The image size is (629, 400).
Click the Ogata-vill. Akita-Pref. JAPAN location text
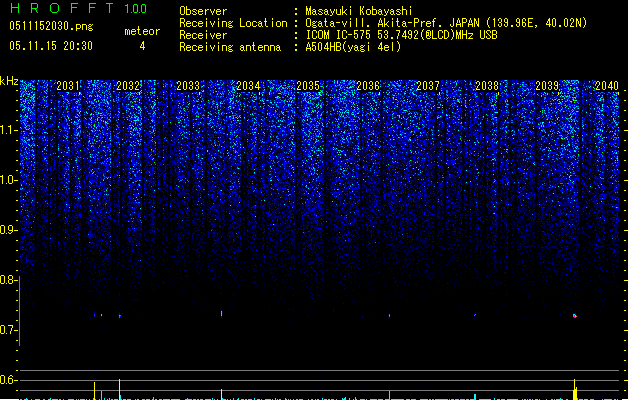pyautogui.click(x=446, y=23)
